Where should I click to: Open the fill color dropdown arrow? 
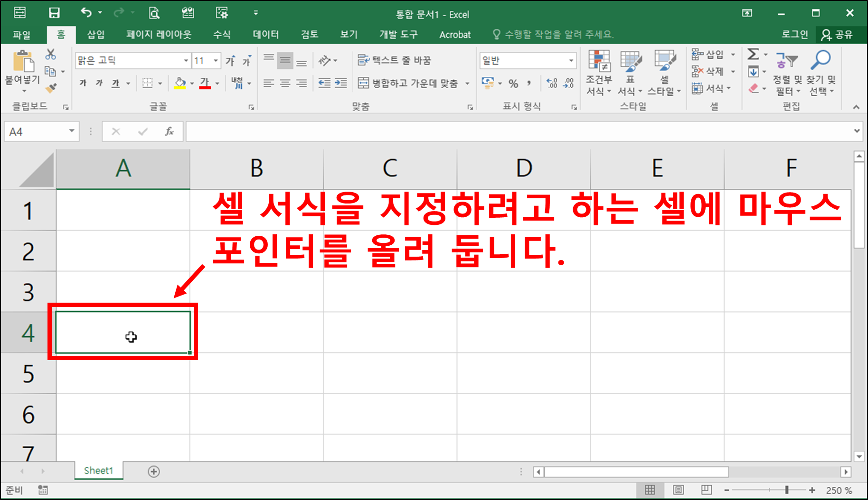pyautogui.click(x=193, y=83)
